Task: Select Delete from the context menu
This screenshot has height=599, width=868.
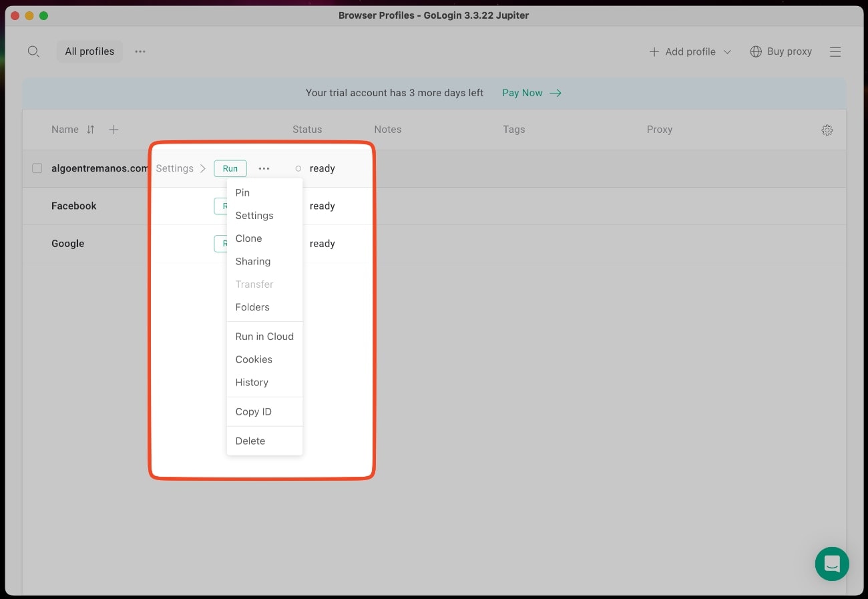Action: [x=264, y=441]
